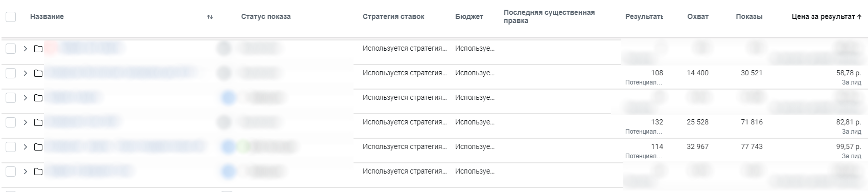Expand the campaign row with 108 results
The image size is (868, 192).
25,73
